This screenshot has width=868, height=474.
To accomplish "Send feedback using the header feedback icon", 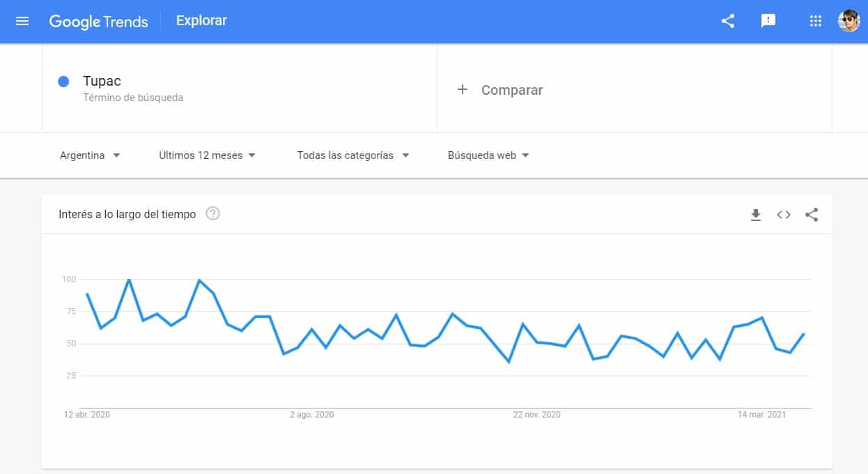I will [x=768, y=21].
